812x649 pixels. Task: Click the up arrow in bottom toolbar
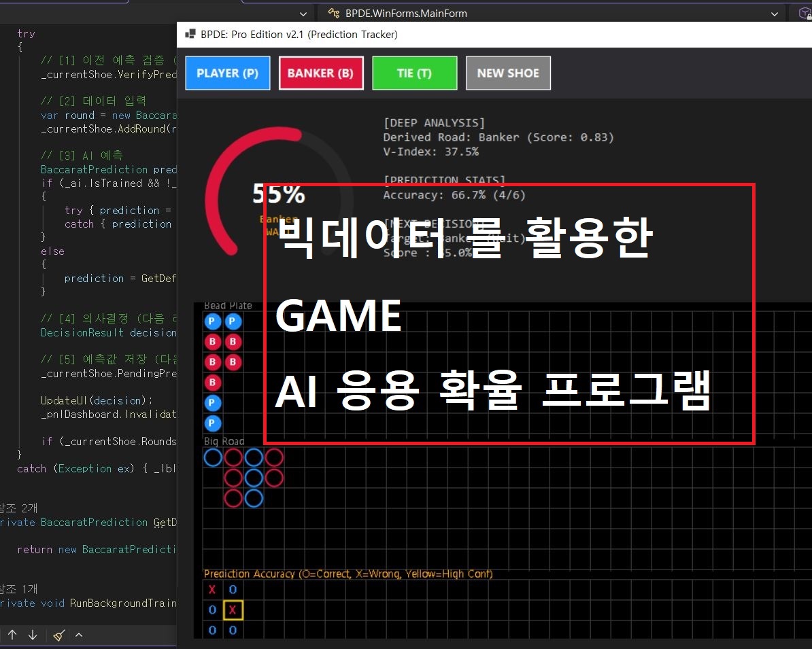12,635
